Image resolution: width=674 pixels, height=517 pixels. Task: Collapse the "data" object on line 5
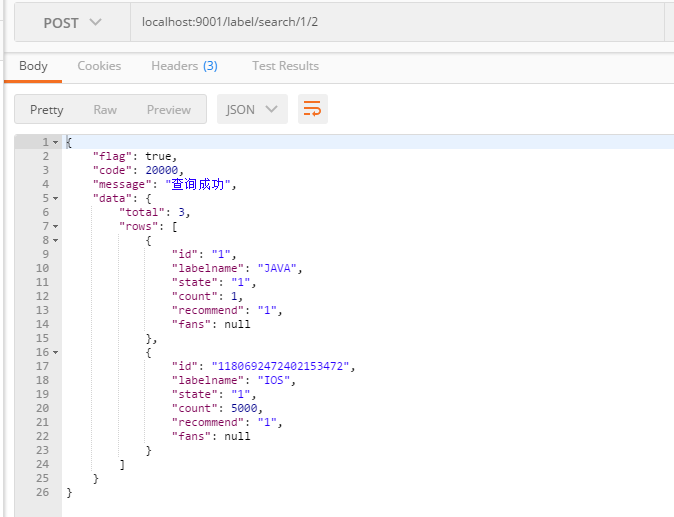point(55,199)
